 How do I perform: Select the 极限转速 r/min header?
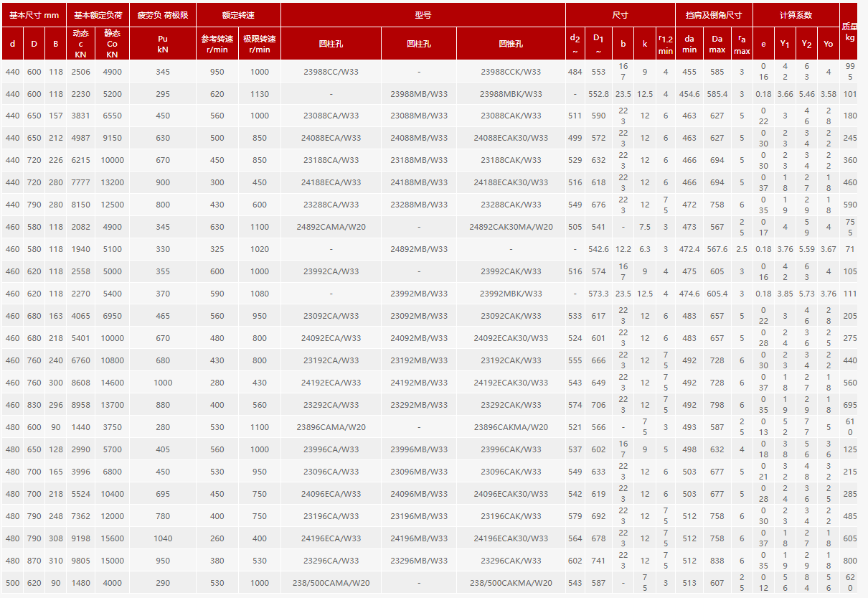[260, 44]
